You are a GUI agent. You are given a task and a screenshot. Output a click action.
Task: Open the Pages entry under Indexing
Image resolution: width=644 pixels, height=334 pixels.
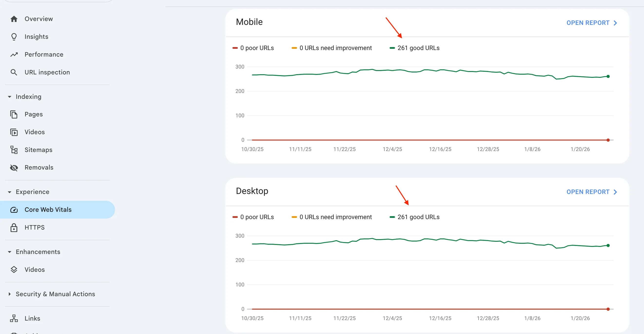pyautogui.click(x=33, y=114)
